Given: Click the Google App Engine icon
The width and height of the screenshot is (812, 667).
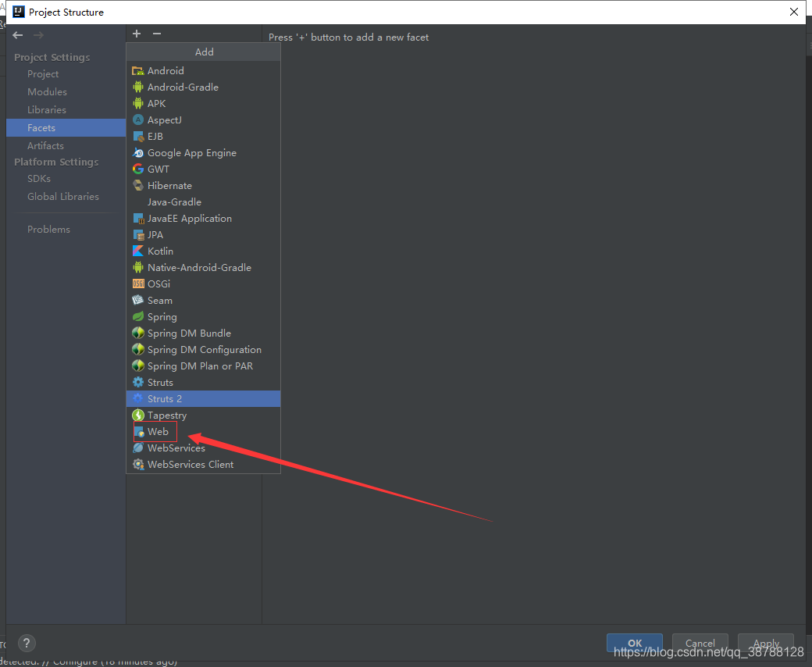Looking at the screenshot, I should (x=137, y=153).
